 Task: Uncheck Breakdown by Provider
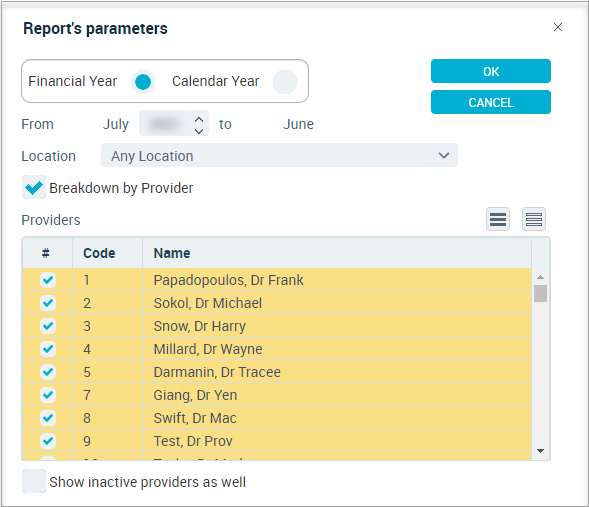(x=34, y=187)
